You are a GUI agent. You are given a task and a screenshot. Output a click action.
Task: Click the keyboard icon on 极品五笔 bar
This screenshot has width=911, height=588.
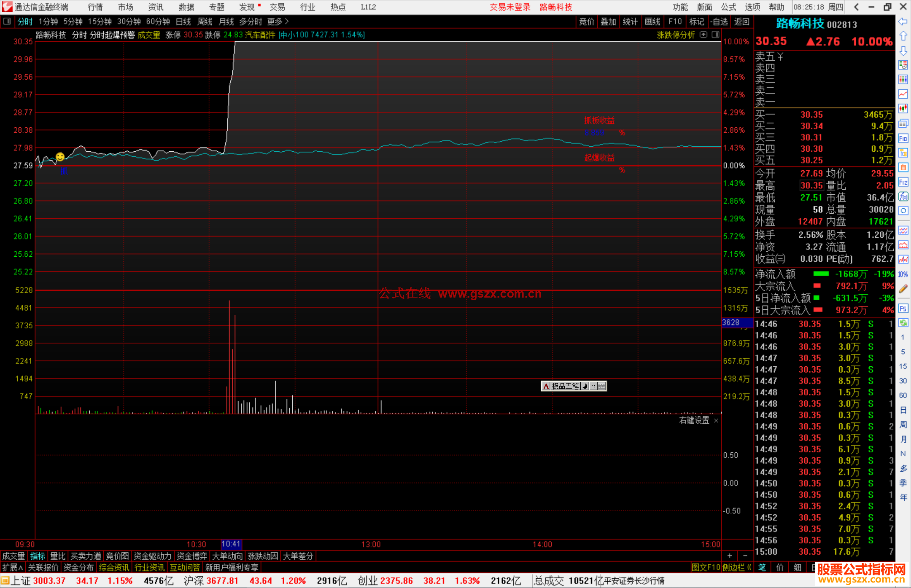click(602, 386)
